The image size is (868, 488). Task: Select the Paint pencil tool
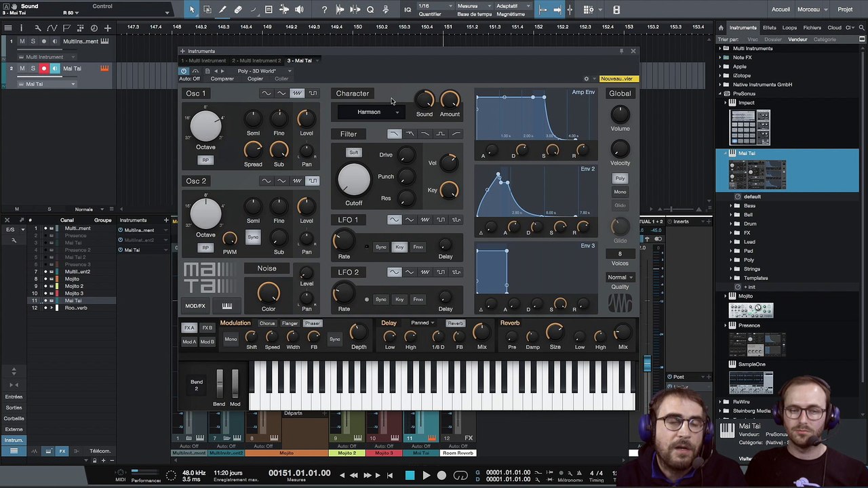(222, 9)
